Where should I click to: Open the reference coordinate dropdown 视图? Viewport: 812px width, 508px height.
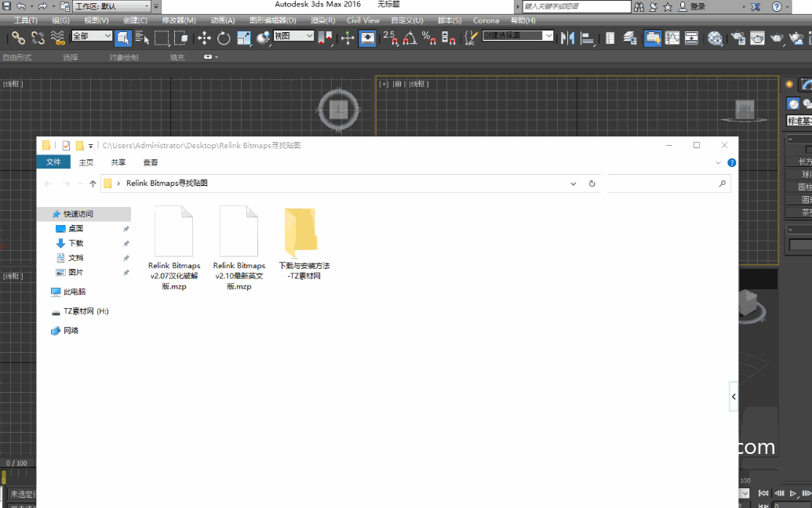pyautogui.click(x=293, y=36)
